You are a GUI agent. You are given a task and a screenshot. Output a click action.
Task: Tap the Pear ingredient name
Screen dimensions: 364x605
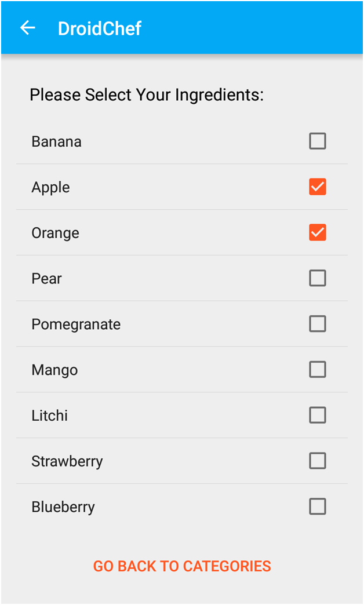click(46, 278)
